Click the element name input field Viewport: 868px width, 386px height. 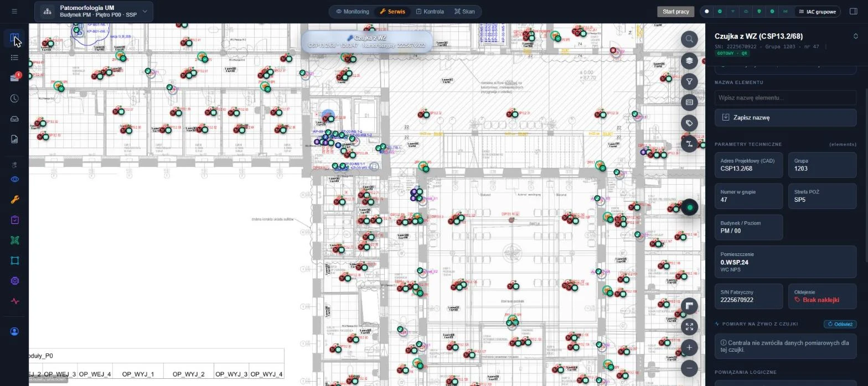tap(786, 98)
